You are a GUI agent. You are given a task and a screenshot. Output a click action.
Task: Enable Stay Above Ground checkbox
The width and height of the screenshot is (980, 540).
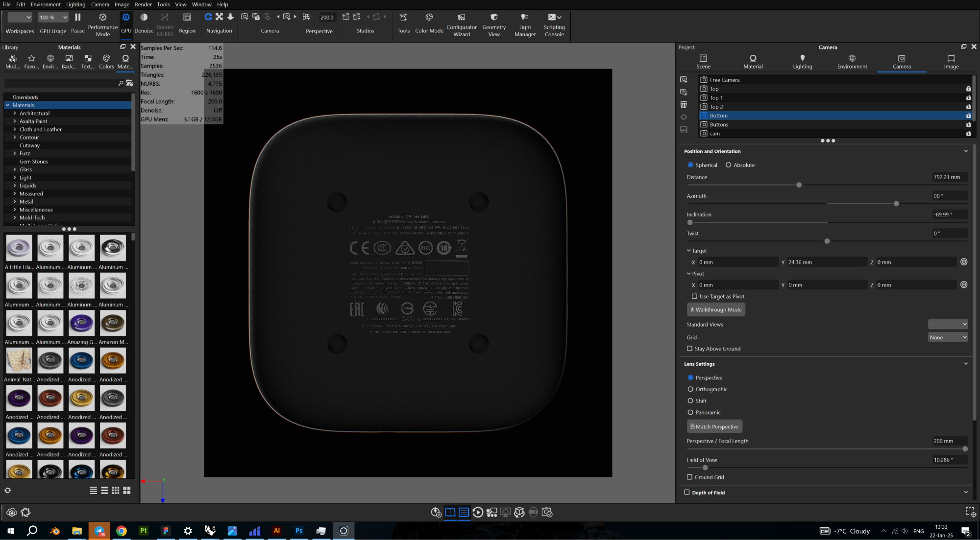[690, 349]
